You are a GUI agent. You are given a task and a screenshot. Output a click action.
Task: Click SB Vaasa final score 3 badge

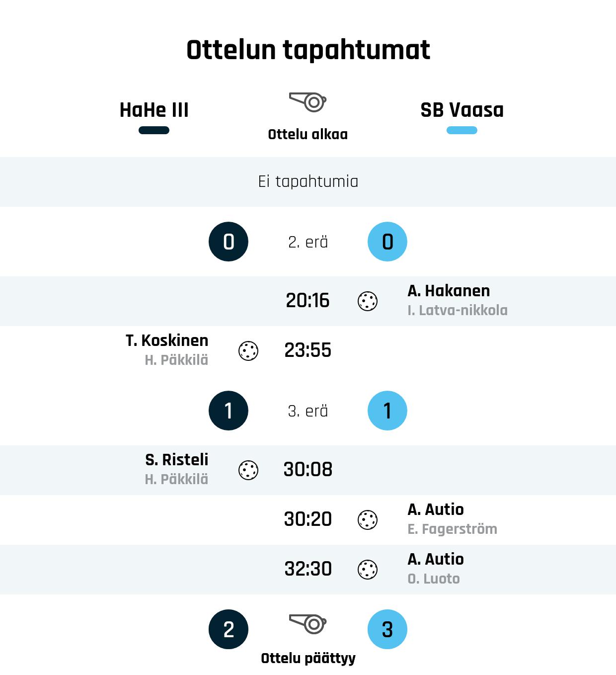(387, 629)
